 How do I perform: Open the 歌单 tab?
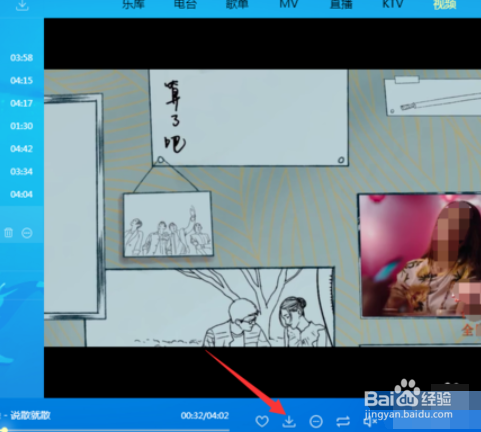click(x=237, y=4)
